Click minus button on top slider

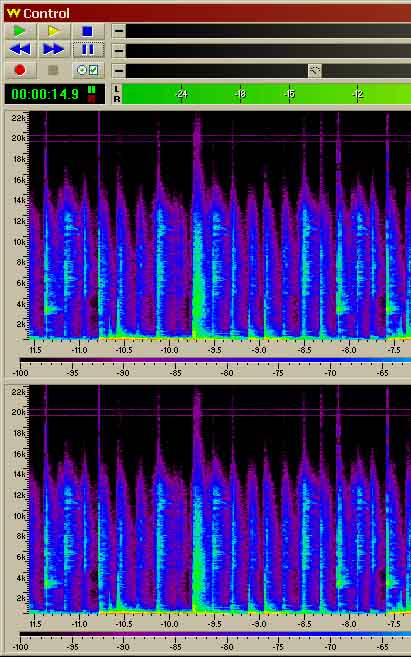(119, 31)
